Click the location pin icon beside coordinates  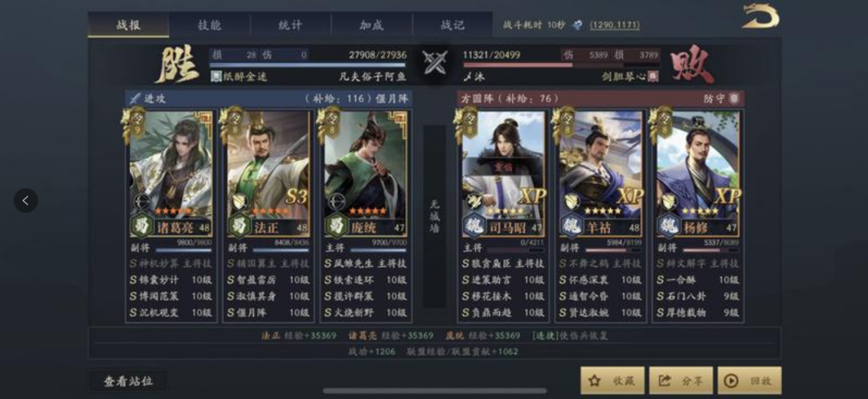(577, 25)
